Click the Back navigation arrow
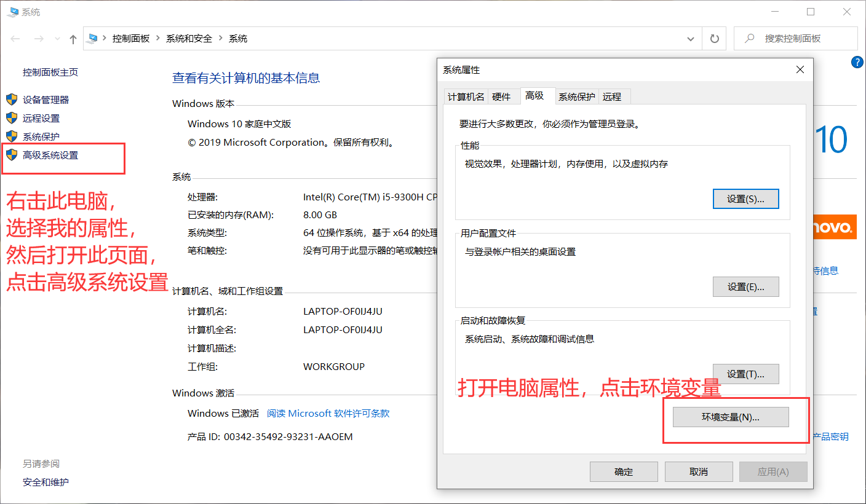 point(16,39)
